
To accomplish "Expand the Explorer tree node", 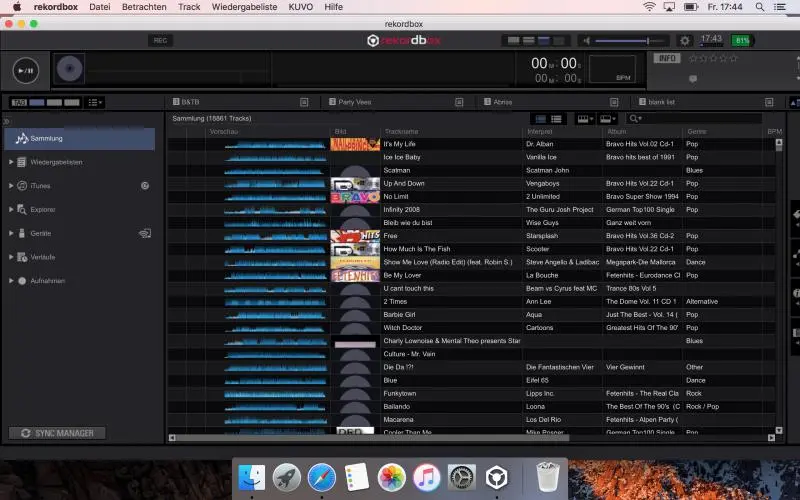I will click(11, 210).
